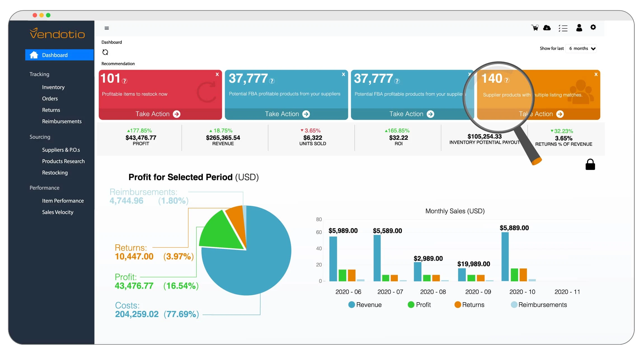Image resolution: width=644 pixels, height=352 pixels.
Task: Open Inventory in the sidebar
Action: (53, 87)
